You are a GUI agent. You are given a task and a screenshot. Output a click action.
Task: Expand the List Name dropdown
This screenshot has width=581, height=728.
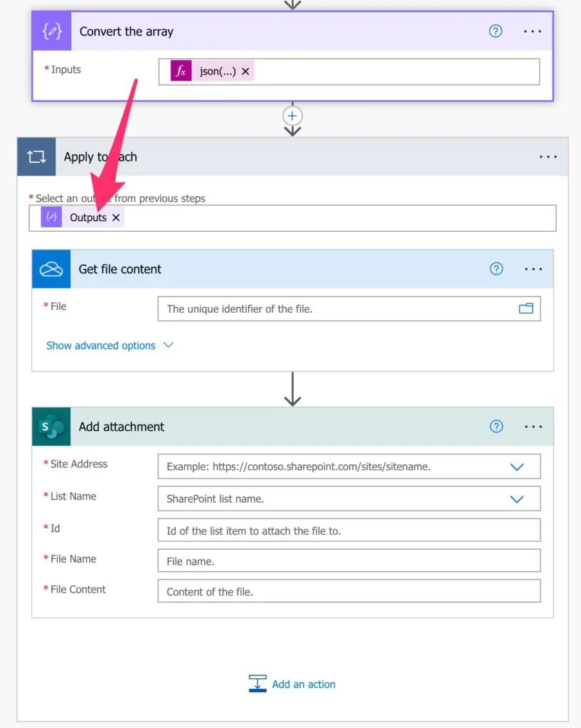517,499
